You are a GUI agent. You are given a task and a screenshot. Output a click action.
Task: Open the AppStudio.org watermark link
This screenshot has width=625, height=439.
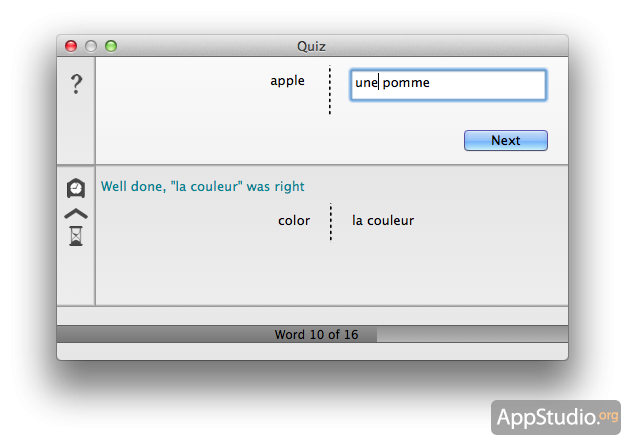pyautogui.click(x=555, y=416)
